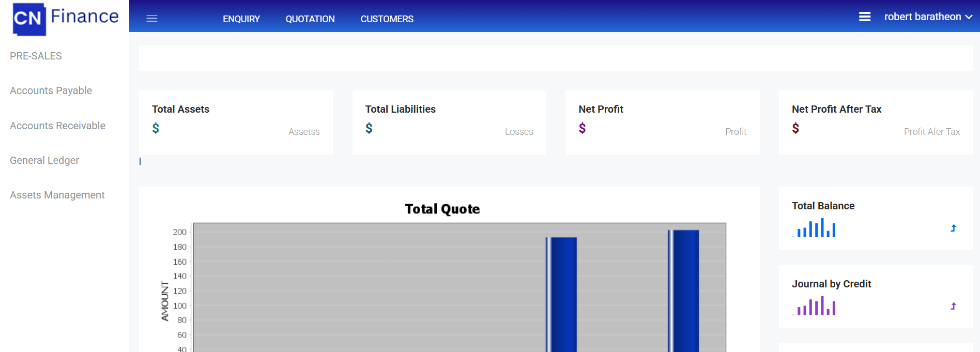Click the Total Balance blue bar sparkline
Screen dimensions: 980x352
[x=814, y=228]
